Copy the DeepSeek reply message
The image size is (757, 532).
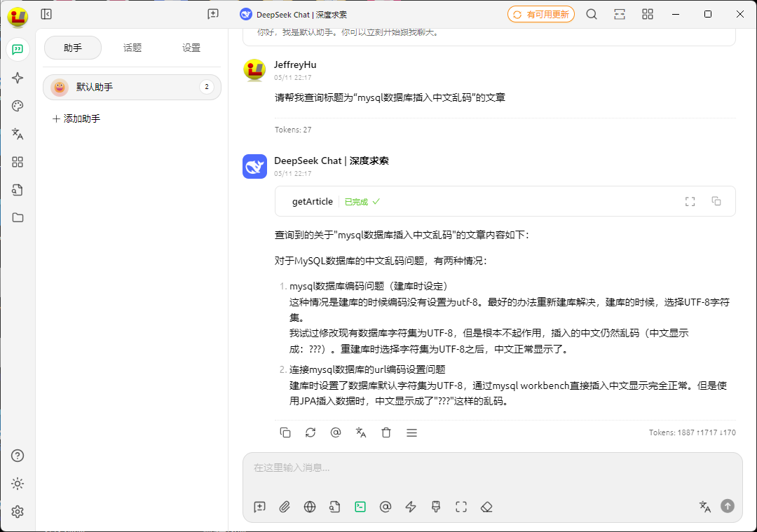pos(285,432)
